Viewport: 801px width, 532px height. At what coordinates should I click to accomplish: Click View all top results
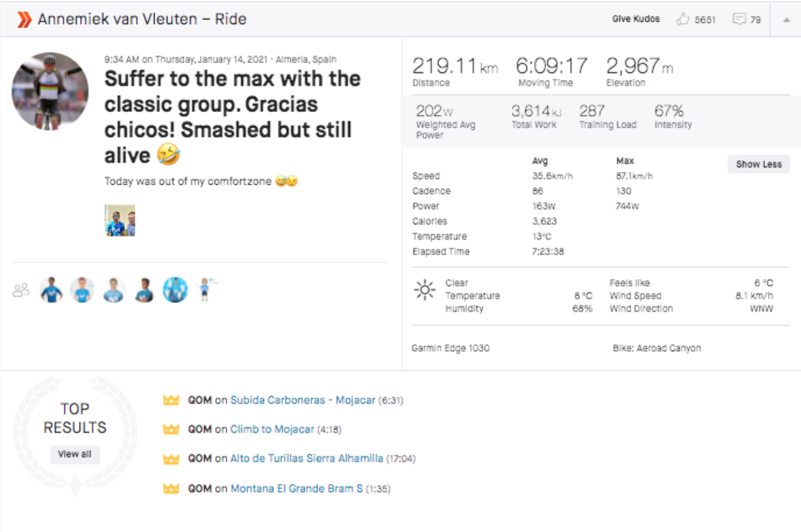74,454
